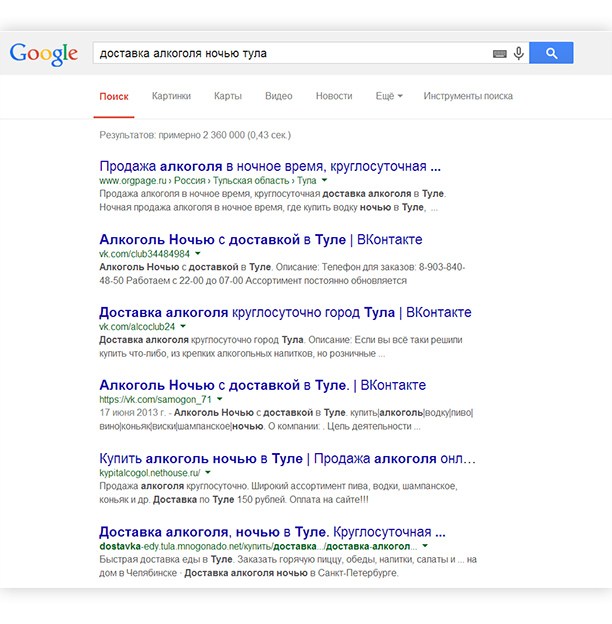
Task: Click the Поиск tab
Action: click(114, 96)
